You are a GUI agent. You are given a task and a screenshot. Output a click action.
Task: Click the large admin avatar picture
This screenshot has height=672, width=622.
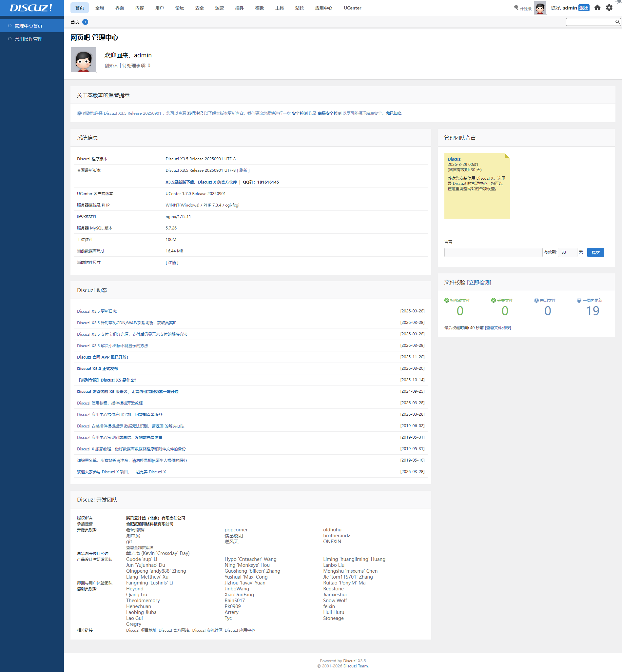[84, 60]
